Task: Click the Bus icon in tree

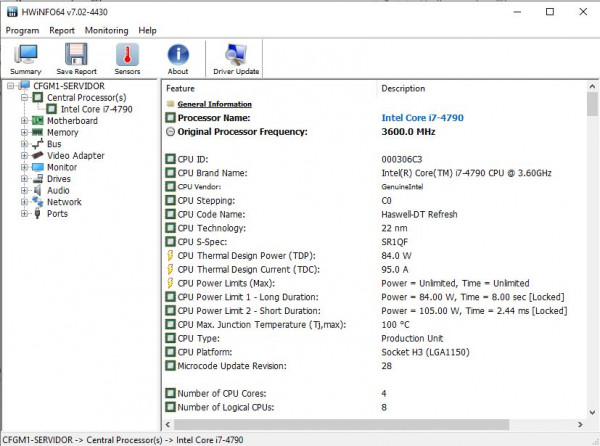Action: tap(38, 144)
